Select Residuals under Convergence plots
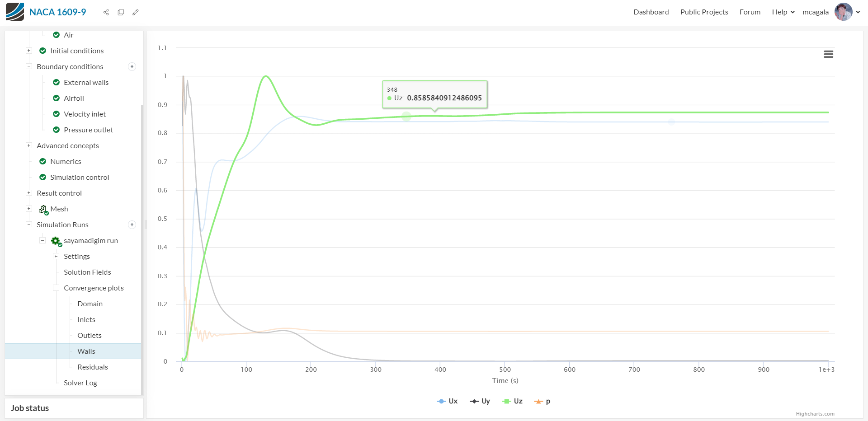 (93, 367)
